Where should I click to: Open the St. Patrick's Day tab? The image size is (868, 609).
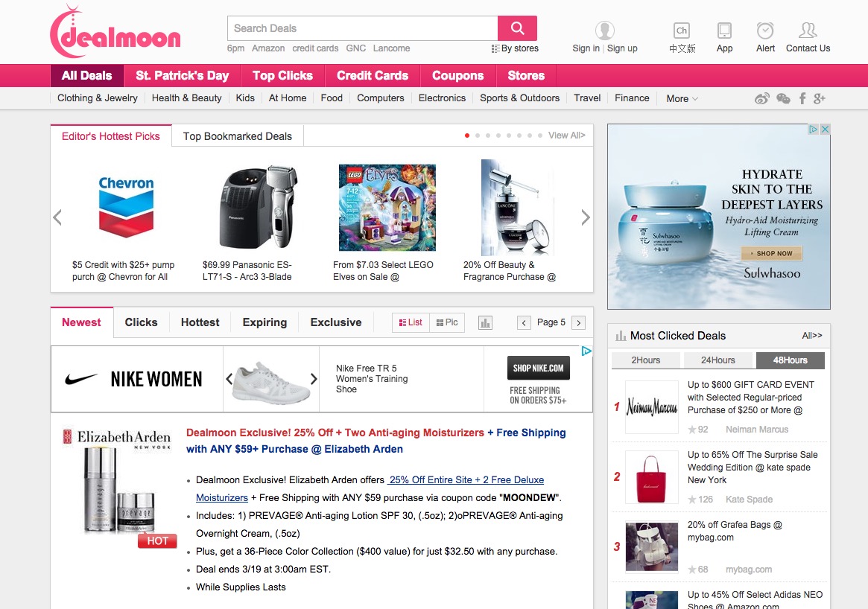point(182,76)
